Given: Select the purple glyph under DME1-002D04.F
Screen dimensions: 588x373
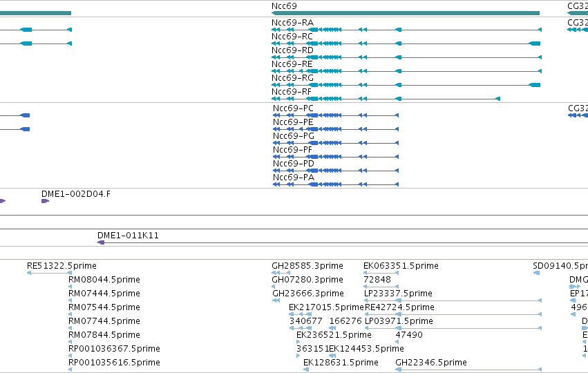Looking at the screenshot, I should pyautogui.click(x=45, y=201).
